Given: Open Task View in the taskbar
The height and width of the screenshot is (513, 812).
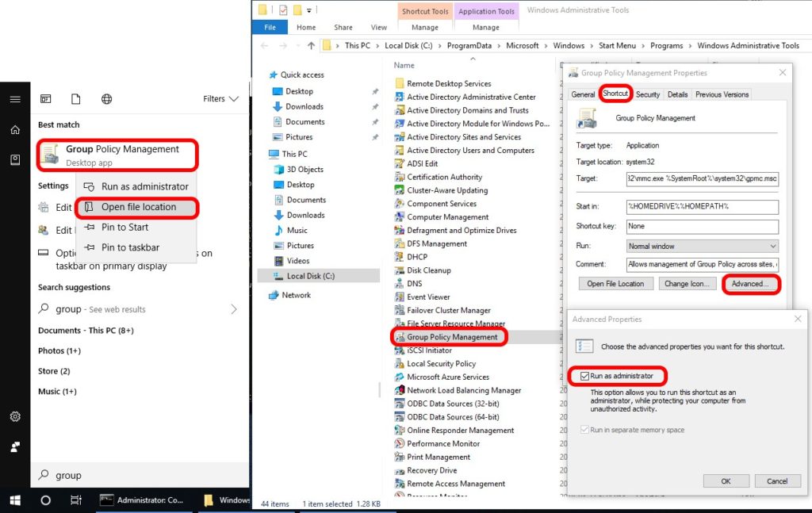Looking at the screenshot, I should tap(76, 500).
